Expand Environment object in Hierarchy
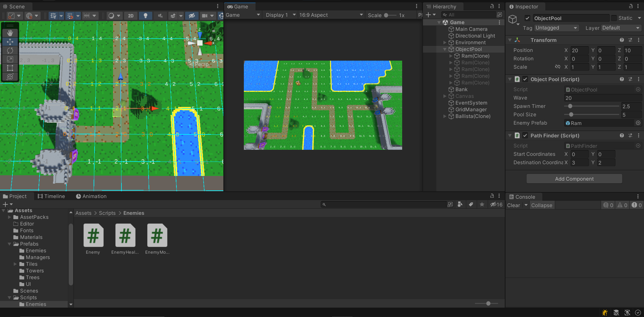 pos(445,43)
